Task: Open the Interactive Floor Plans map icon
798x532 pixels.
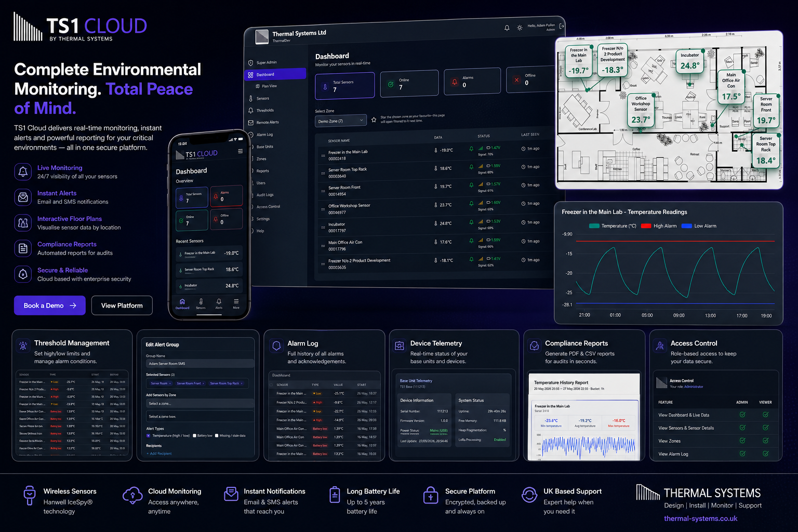Action: [x=23, y=223]
